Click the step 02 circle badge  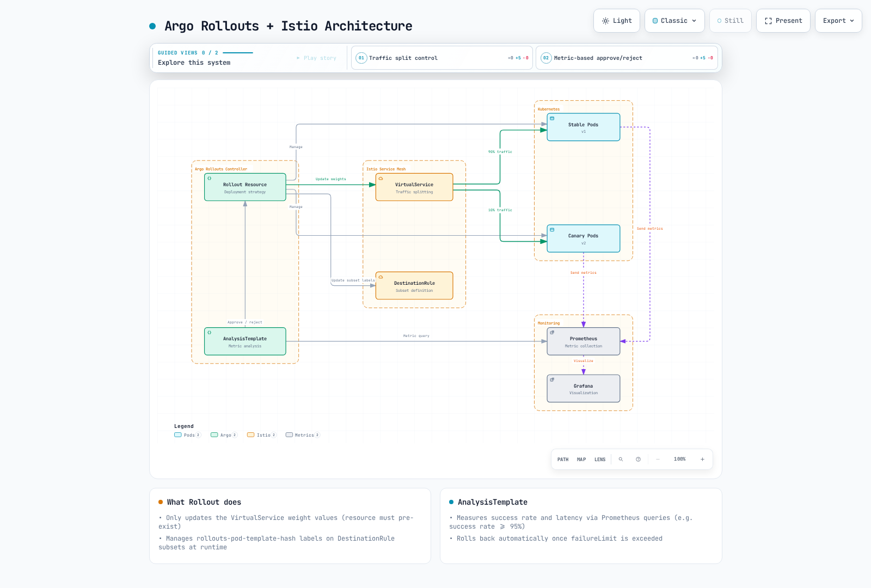point(546,58)
